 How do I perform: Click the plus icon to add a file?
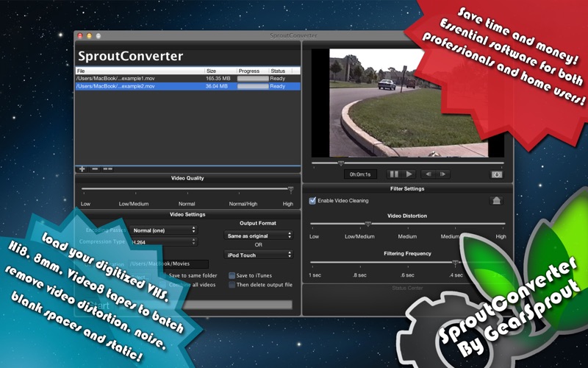coord(82,169)
